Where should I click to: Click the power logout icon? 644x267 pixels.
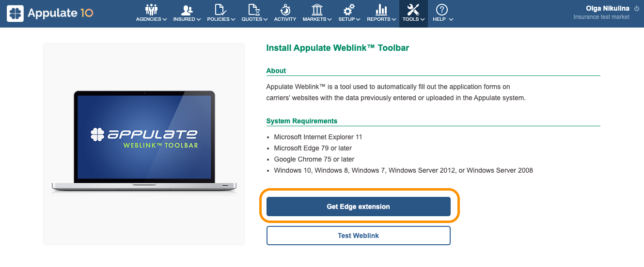pyautogui.click(x=636, y=8)
